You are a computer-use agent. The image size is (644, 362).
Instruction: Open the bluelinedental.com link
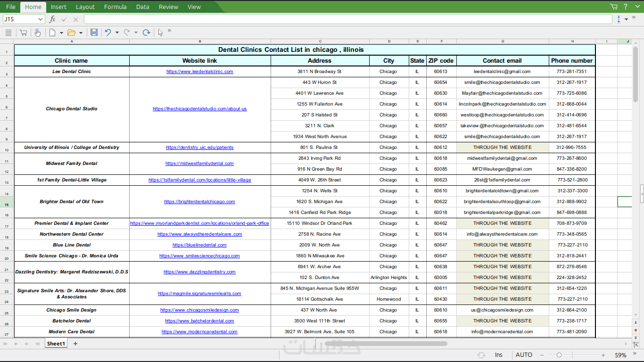(x=200, y=245)
